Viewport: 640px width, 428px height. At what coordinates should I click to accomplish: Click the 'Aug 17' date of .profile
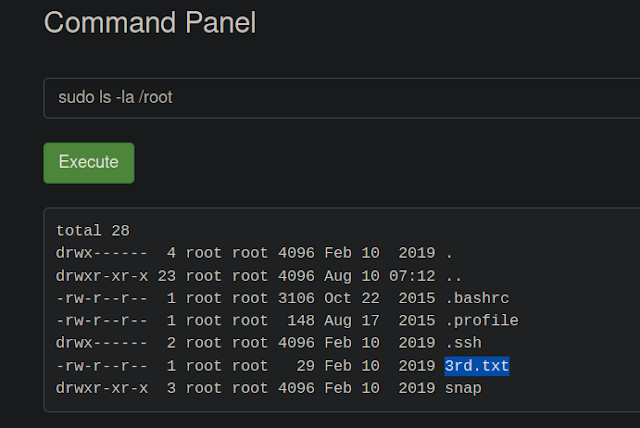tap(352, 321)
